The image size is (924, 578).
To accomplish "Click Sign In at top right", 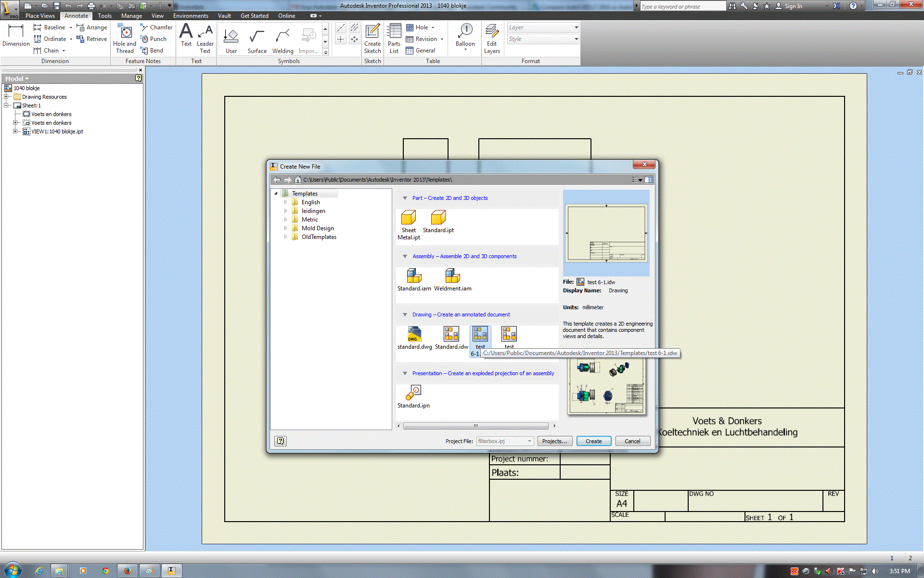I will click(x=788, y=6).
